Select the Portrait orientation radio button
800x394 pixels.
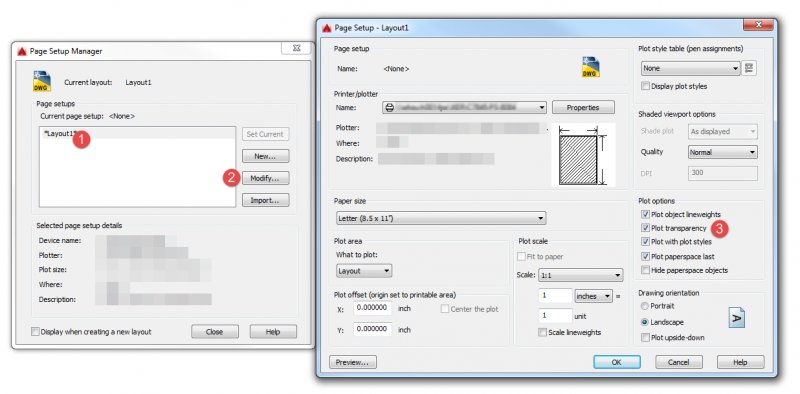[x=645, y=306]
